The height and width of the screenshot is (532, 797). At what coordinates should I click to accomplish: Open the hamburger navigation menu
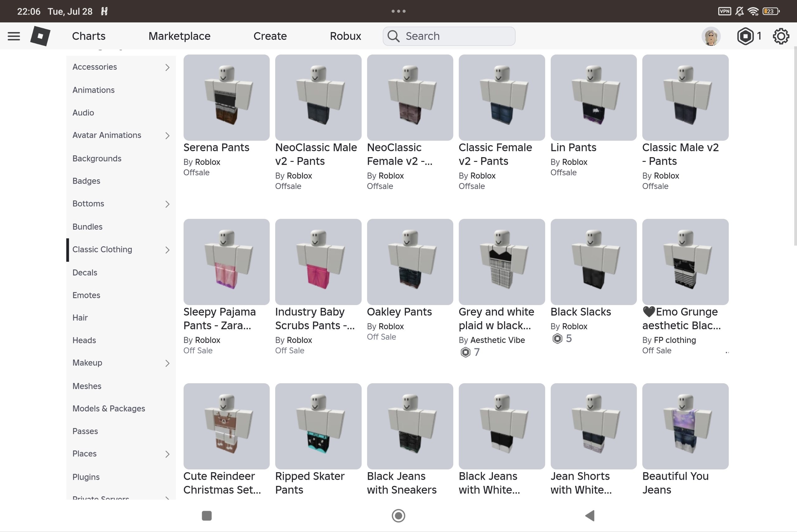(x=14, y=36)
